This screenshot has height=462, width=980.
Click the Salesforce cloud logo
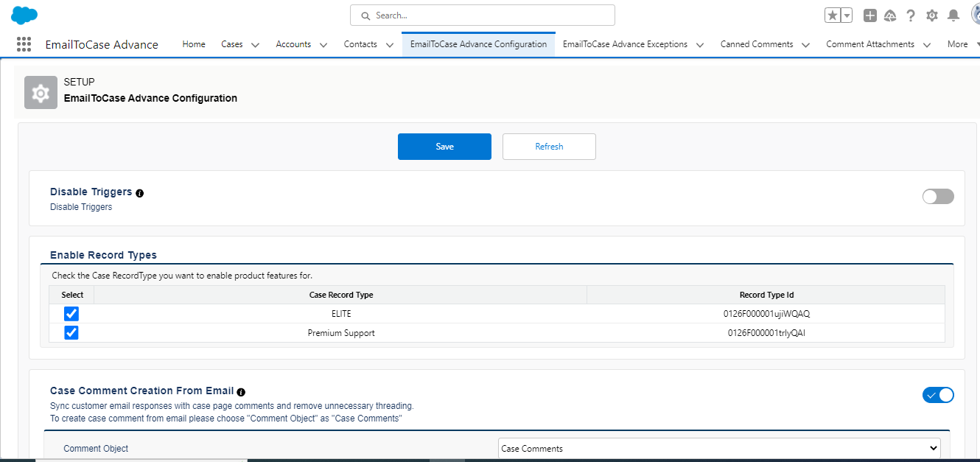tap(24, 15)
